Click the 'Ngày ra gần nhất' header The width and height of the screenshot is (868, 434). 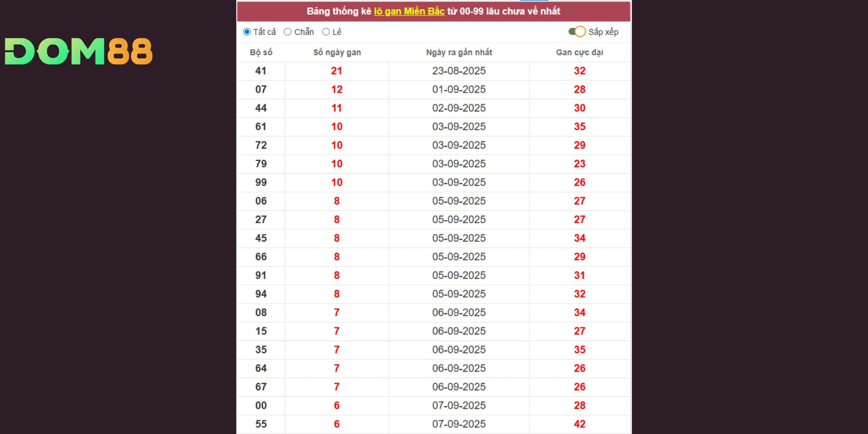[459, 52]
